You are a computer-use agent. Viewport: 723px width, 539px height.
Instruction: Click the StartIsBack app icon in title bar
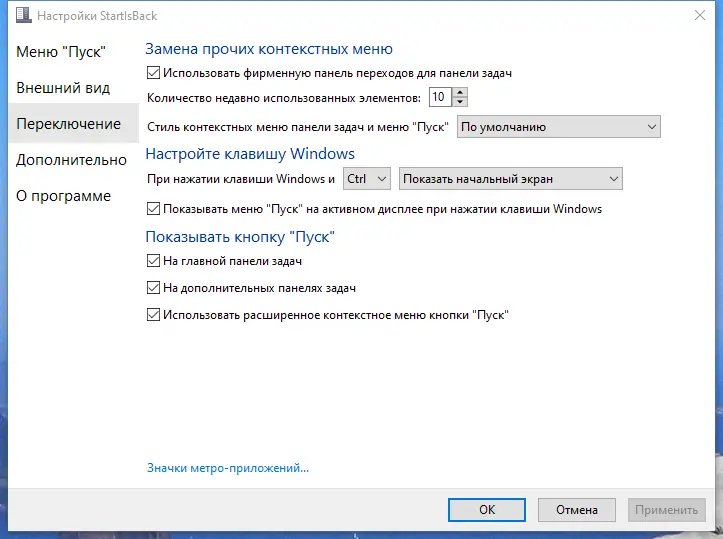23,15
